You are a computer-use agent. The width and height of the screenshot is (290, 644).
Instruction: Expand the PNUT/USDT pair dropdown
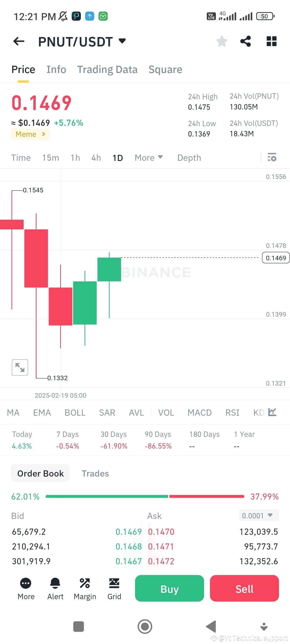pyautogui.click(x=122, y=41)
